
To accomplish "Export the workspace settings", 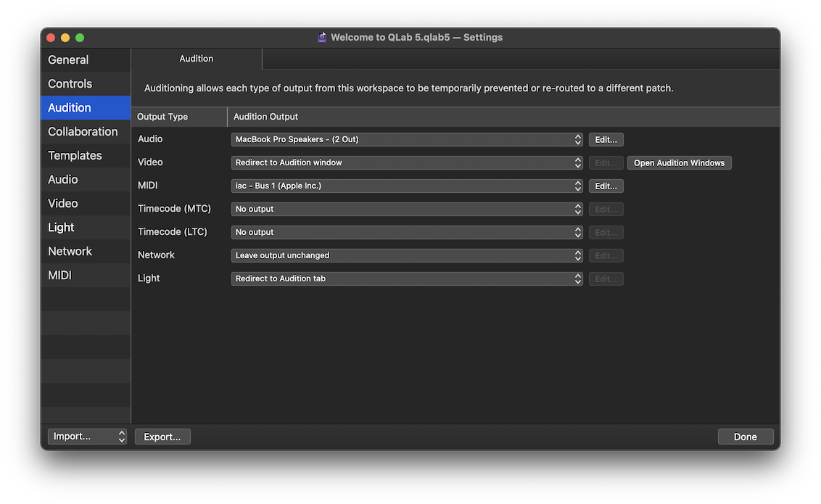I will pyautogui.click(x=162, y=436).
